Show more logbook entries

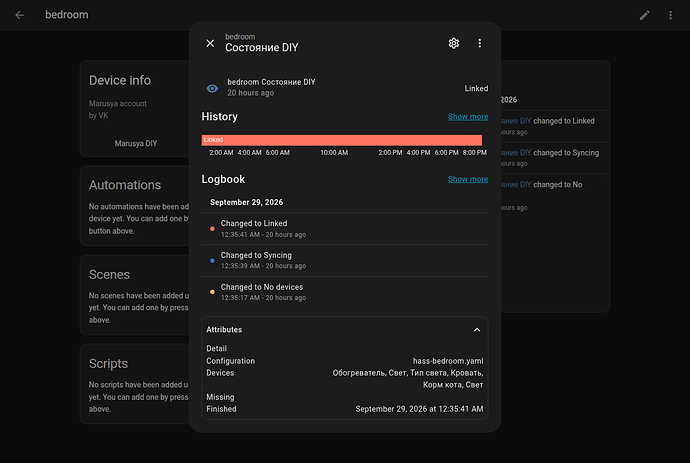pos(468,179)
